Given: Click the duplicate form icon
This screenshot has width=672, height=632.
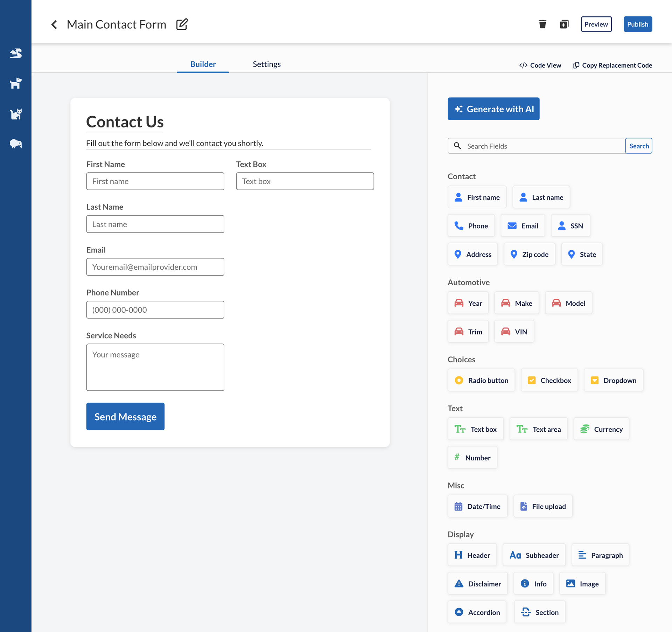Looking at the screenshot, I should coord(564,24).
